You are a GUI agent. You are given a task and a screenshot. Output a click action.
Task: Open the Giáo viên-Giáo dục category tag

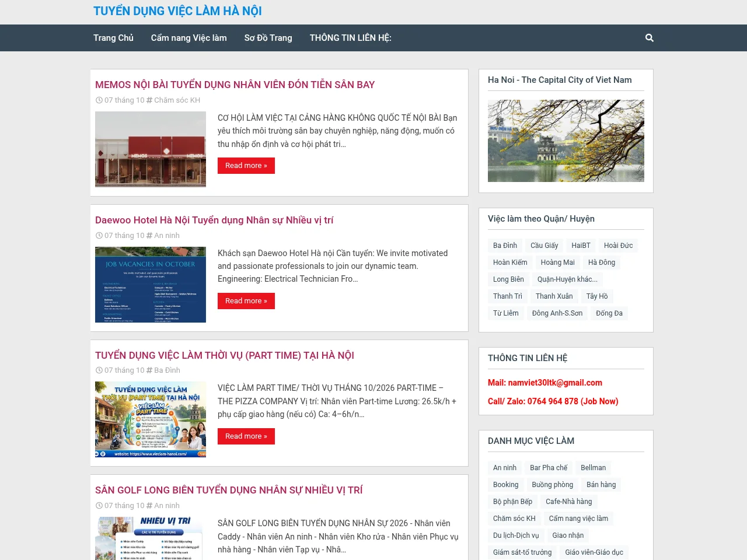click(x=594, y=552)
